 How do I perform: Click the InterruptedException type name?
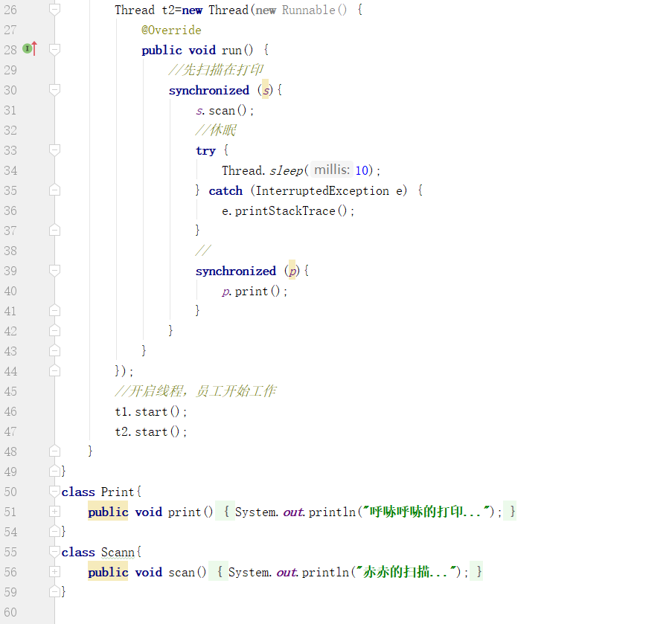tap(322, 190)
